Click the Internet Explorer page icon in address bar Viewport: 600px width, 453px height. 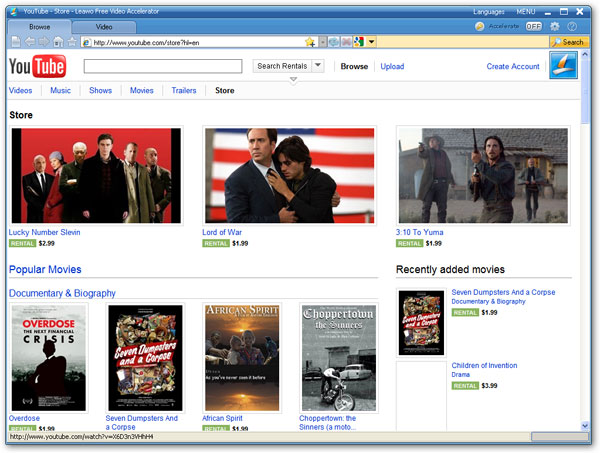87,42
